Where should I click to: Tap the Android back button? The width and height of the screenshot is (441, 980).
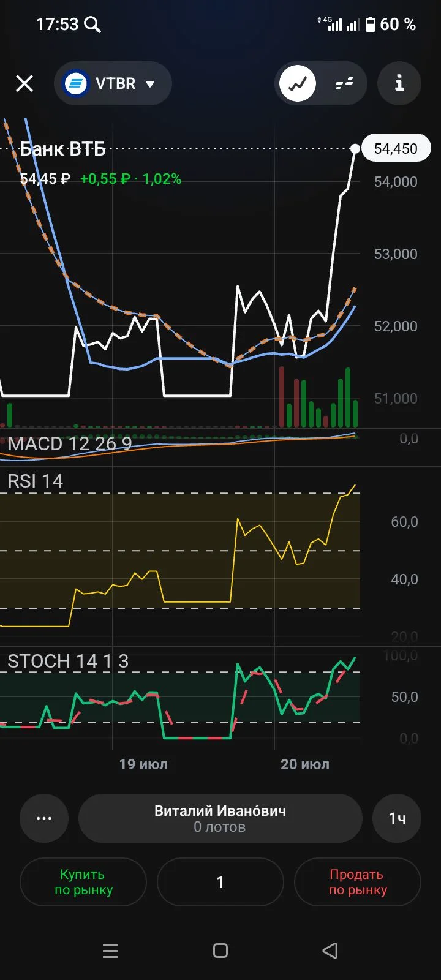(x=330, y=951)
